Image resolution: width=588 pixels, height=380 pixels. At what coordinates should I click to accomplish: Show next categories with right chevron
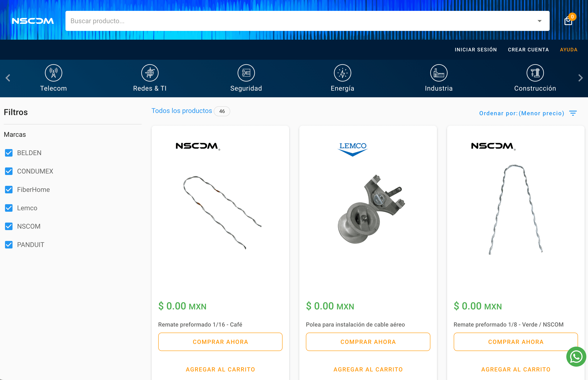coord(580,78)
